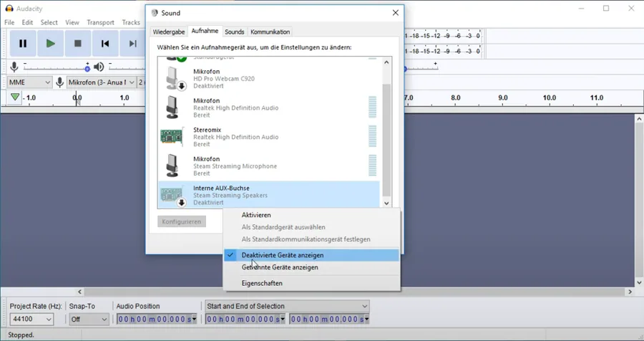Click device list scroll-up arrow
Screen dimensions: 644x341
point(386,62)
